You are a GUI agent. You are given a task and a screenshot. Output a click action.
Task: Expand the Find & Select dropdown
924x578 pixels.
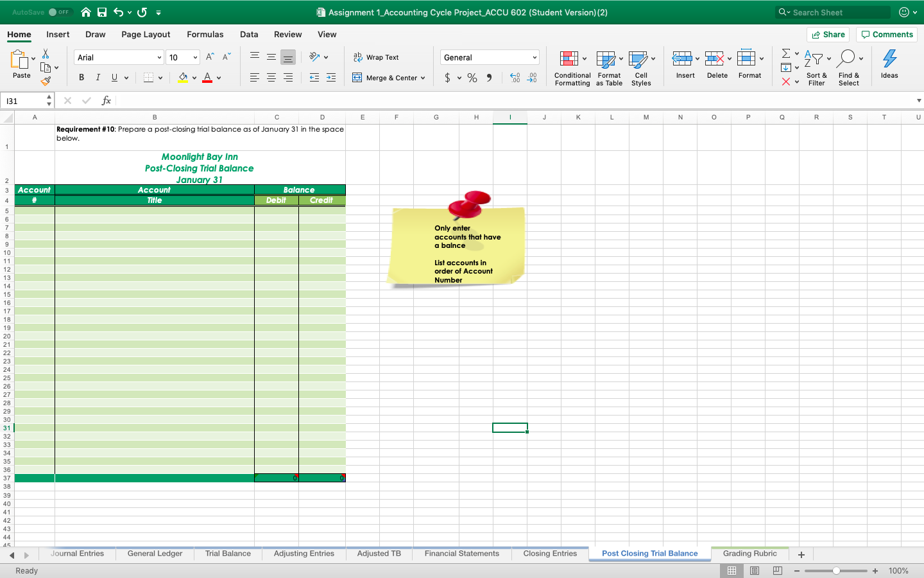860,58
